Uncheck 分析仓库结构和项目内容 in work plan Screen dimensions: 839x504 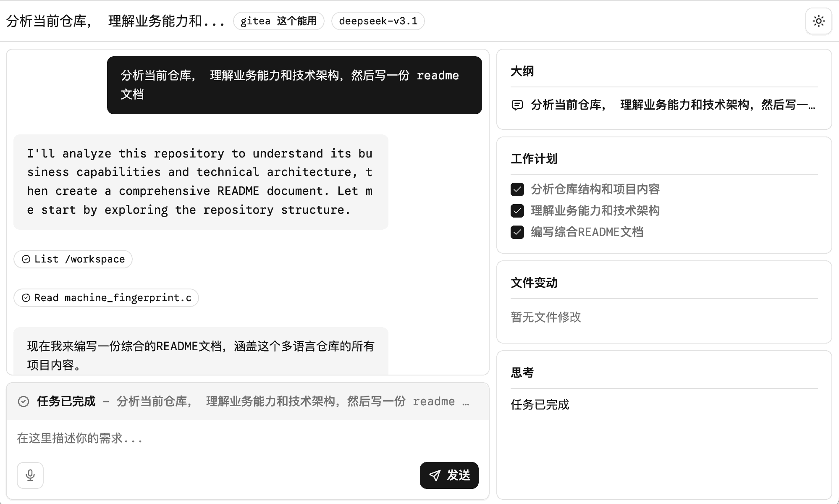coord(517,189)
